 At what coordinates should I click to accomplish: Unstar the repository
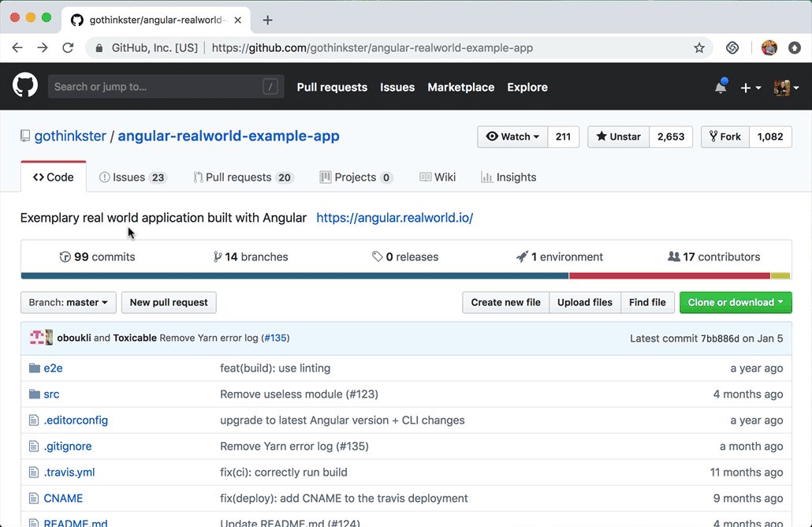pos(617,136)
